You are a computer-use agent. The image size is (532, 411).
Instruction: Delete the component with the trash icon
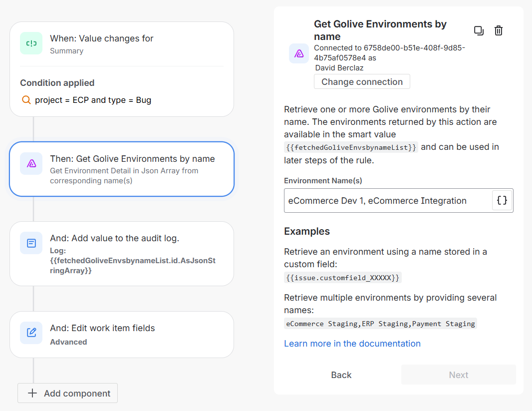tap(498, 30)
